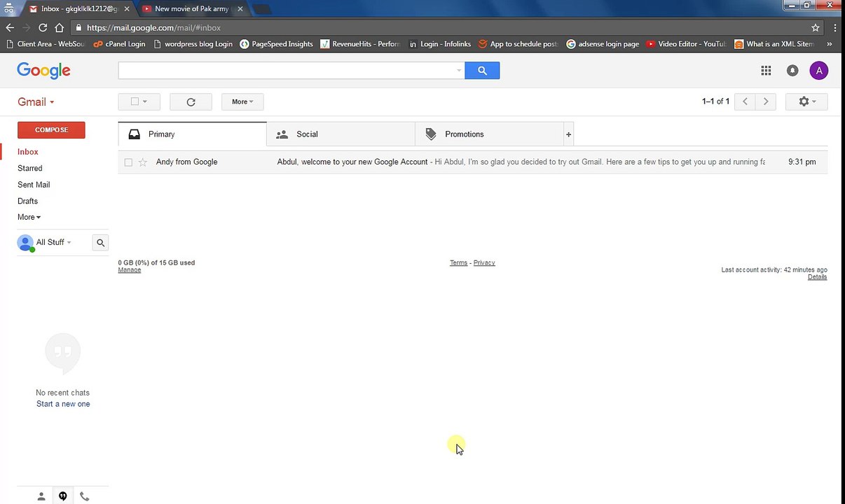Close the Inbox browser tab
This screenshot has width=845, height=504.
pyautogui.click(x=127, y=8)
